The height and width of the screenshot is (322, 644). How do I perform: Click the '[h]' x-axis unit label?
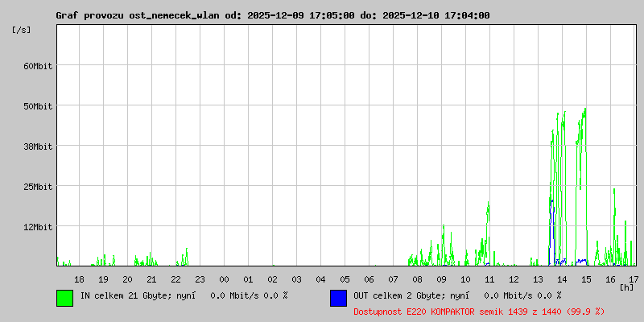point(627,287)
